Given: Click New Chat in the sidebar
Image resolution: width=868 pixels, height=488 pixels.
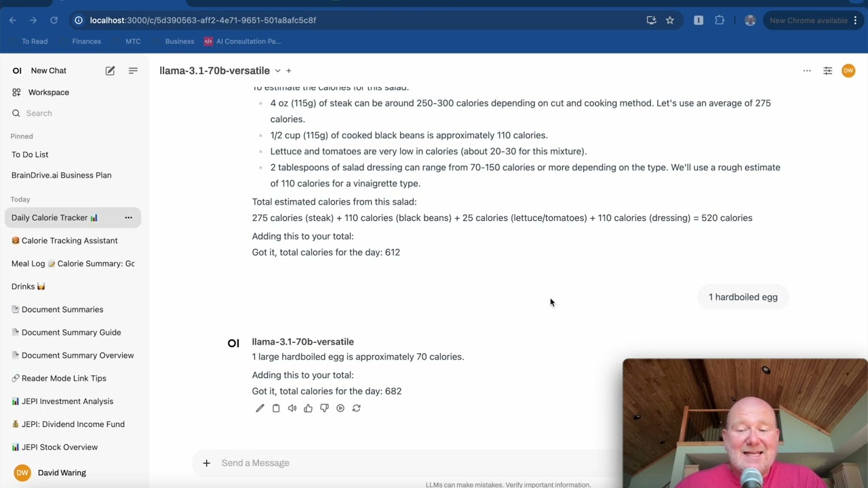Looking at the screenshot, I should (x=49, y=70).
